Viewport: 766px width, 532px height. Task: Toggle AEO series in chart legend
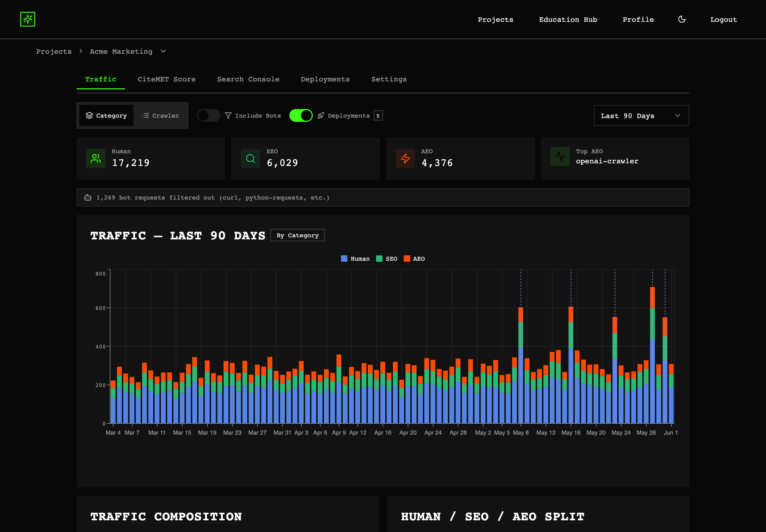(x=414, y=259)
